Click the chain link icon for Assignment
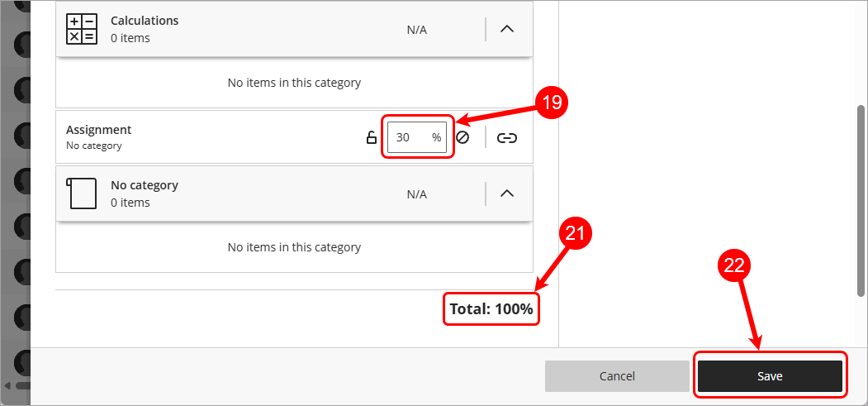This screenshot has height=406, width=868. (x=506, y=138)
